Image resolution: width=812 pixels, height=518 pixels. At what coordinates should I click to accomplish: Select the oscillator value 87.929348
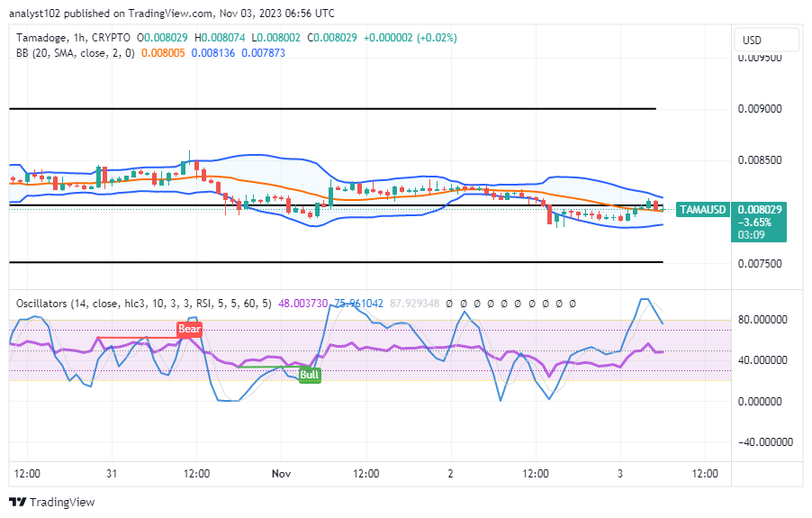point(414,304)
